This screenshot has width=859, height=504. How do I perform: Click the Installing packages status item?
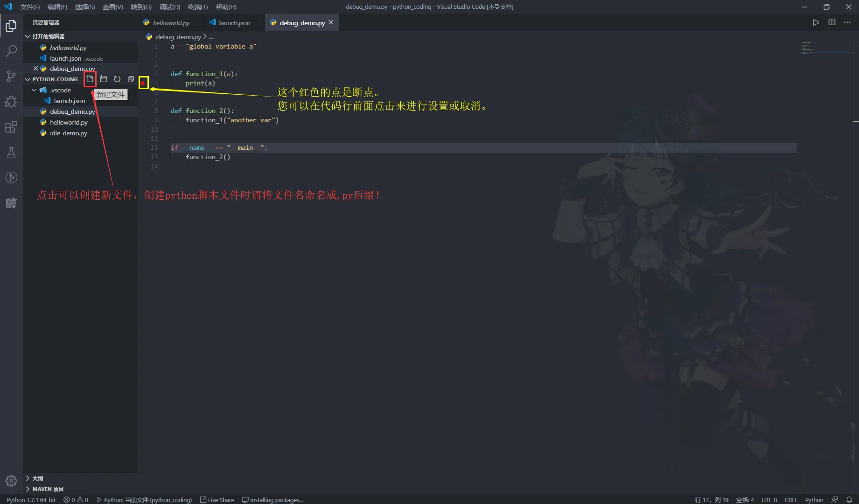[x=272, y=500]
